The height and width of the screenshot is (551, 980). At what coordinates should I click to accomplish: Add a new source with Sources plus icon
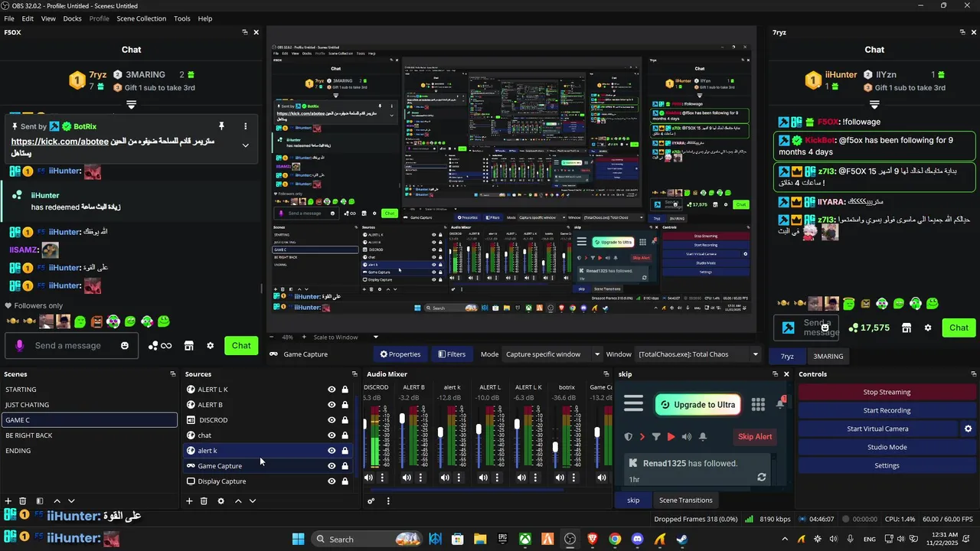[x=189, y=501]
